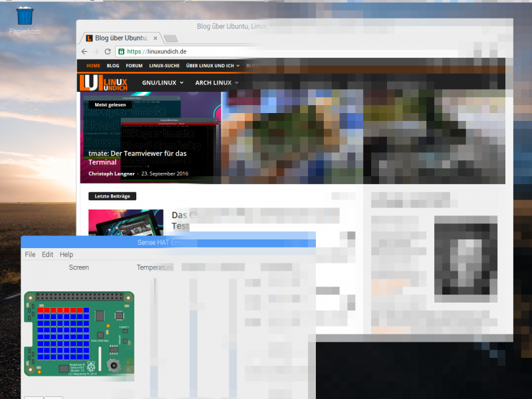Click the Raspberry Pi logo on the emulated board
This screenshot has height=399, width=532.
(91, 366)
